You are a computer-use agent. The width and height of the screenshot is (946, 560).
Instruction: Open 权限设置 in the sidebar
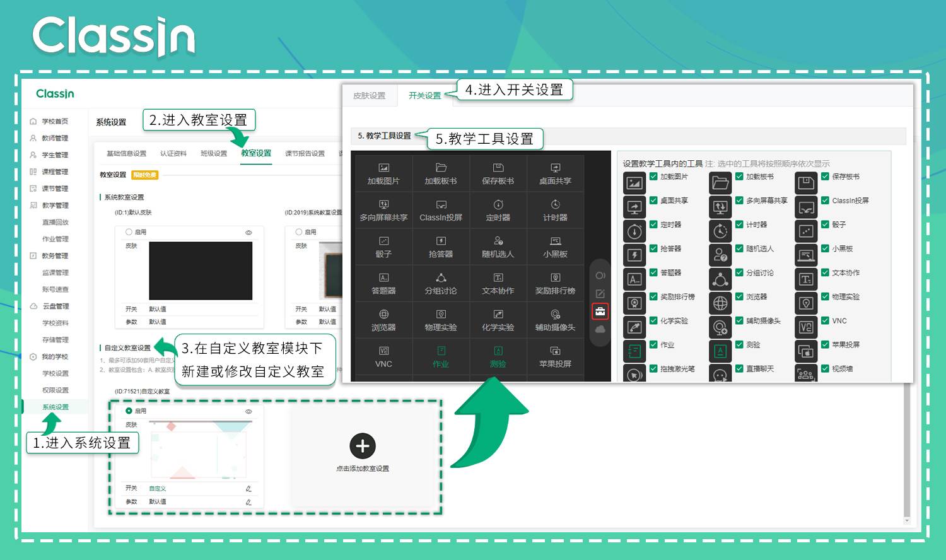point(55,390)
